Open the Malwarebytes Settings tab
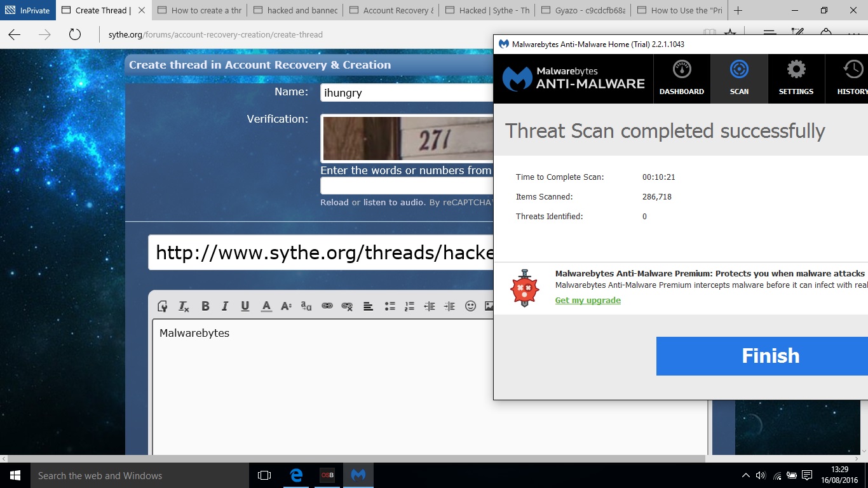This screenshot has height=488, width=868. [796, 79]
